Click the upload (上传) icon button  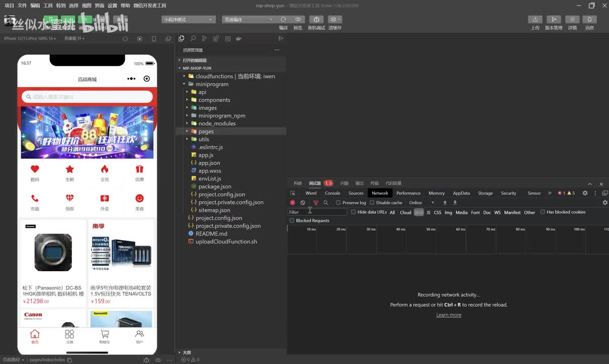click(x=535, y=19)
